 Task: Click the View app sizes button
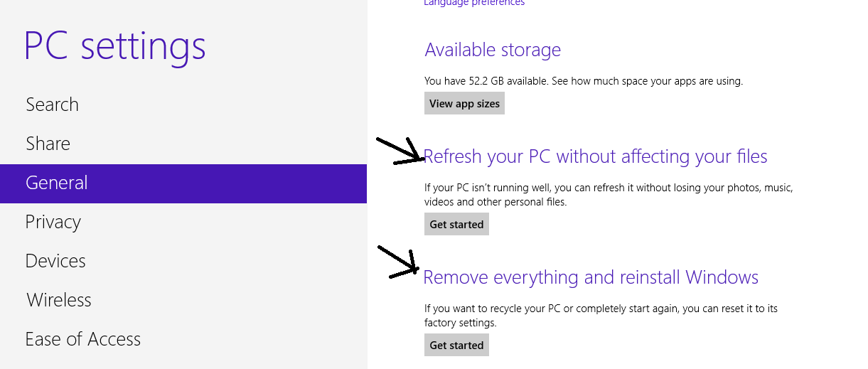click(464, 104)
